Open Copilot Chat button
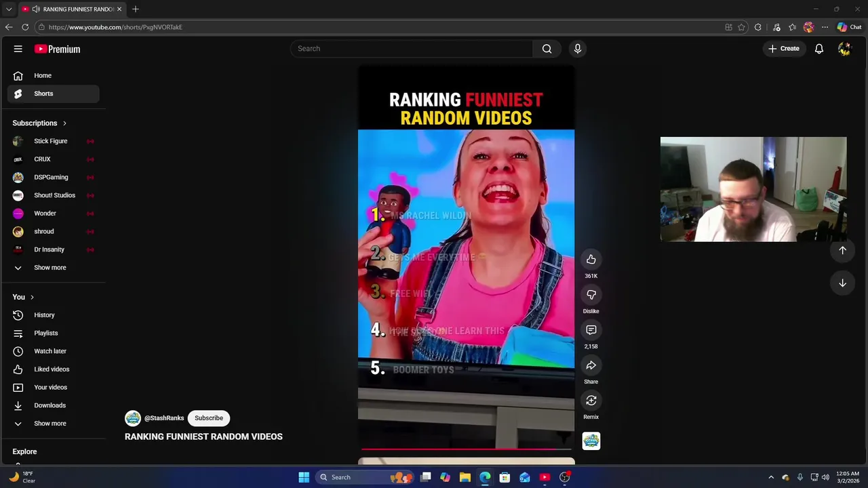Screen dimensions: 868x488 pyautogui.click(x=849, y=27)
